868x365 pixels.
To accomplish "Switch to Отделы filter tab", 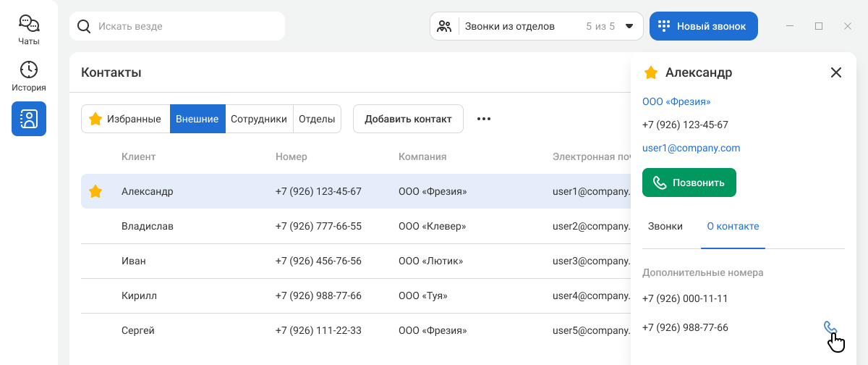I will (317, 119).
